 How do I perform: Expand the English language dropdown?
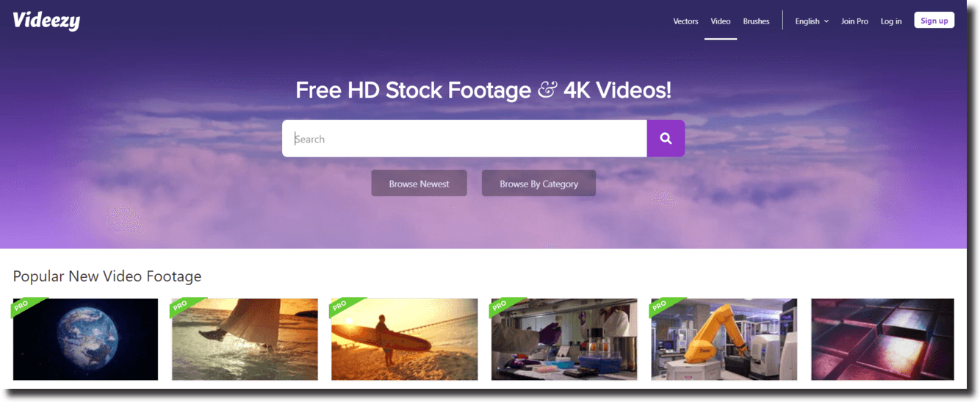pyautogui.click(x=812, y=21)
